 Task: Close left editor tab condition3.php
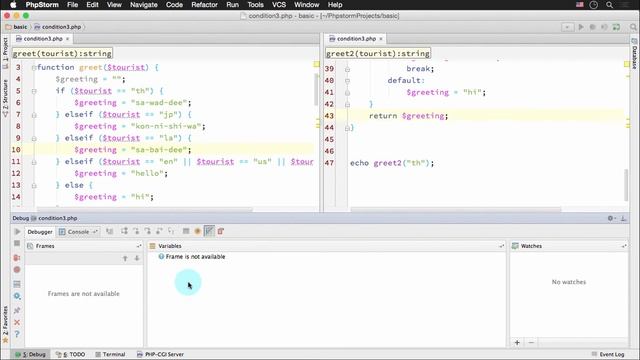[x=67, y=39]
